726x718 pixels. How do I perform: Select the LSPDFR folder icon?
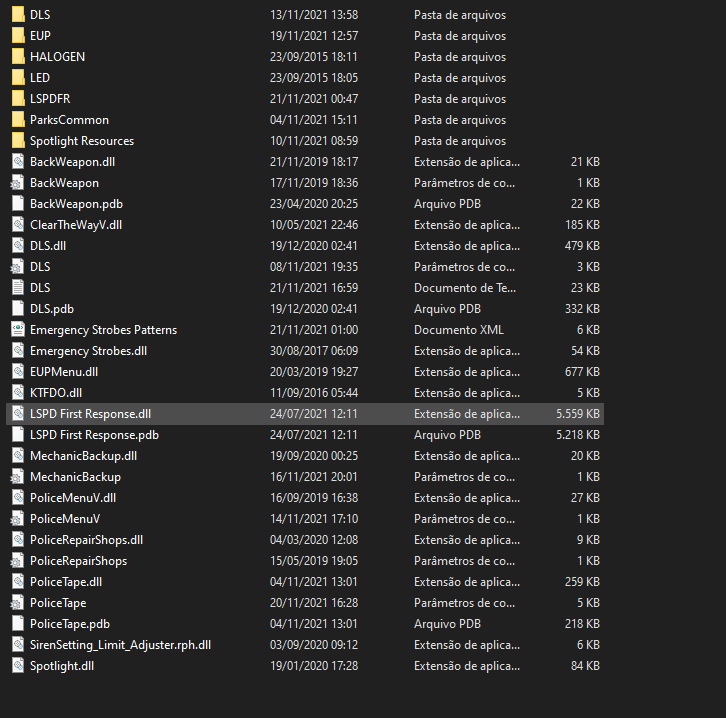pyautogui.click(x=18, y=99)
